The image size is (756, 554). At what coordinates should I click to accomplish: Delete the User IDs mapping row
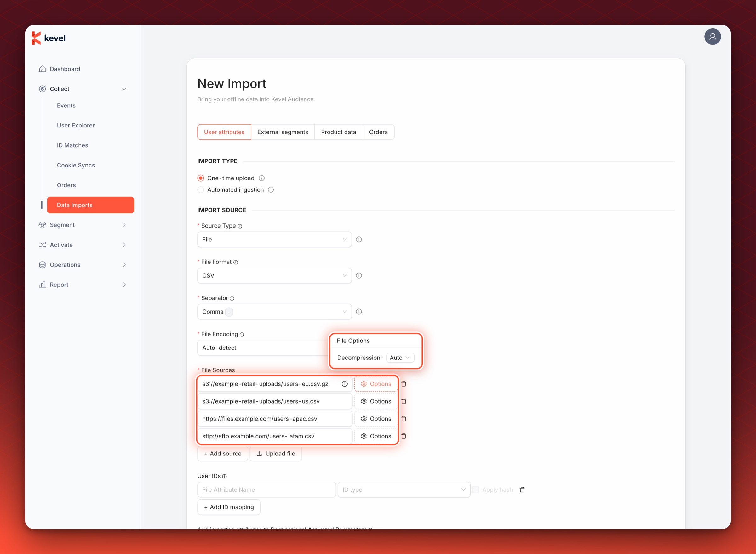(522, 490)
